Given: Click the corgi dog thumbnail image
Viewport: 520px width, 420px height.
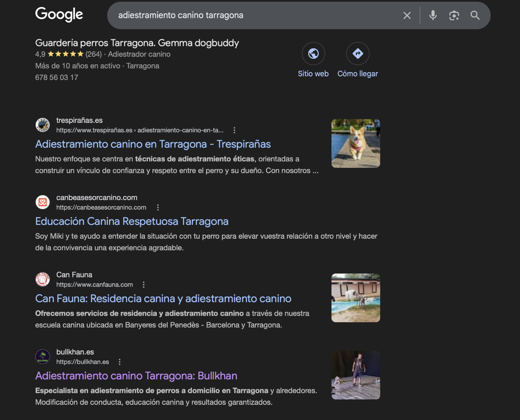Looking at the screenshot, I should 356,143.
